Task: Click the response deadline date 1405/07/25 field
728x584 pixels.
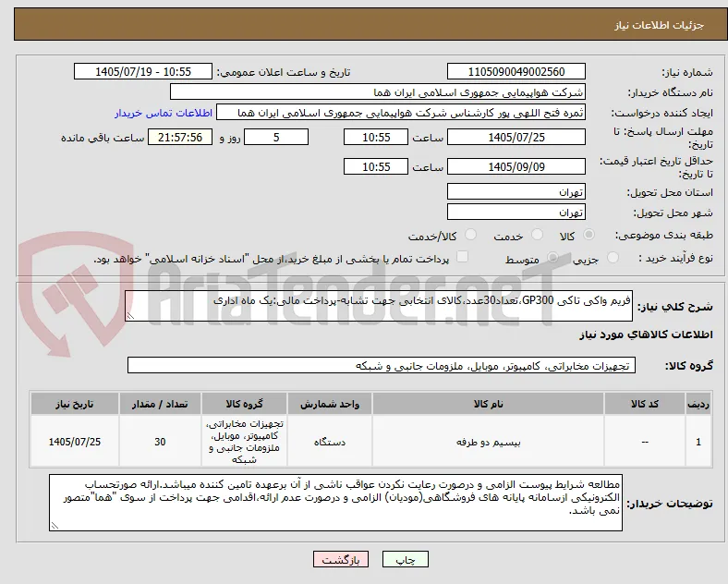Action: [x=516, y=137]
